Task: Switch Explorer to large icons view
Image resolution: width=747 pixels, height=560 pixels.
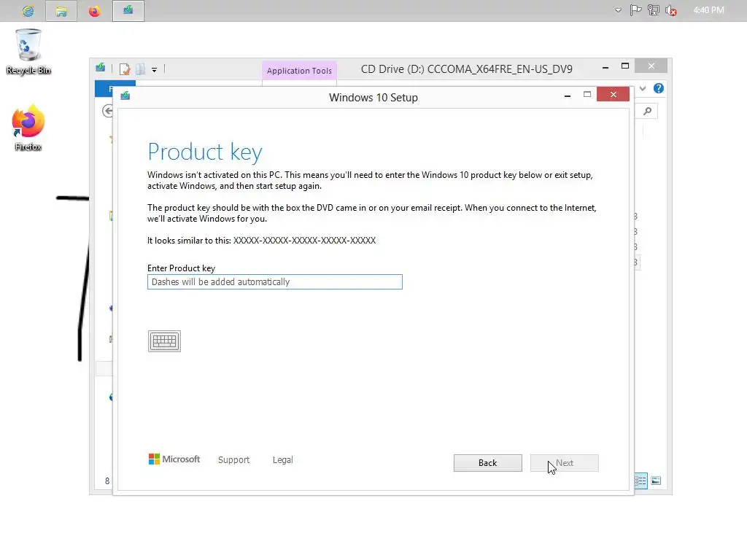Action: pos(656,481)
